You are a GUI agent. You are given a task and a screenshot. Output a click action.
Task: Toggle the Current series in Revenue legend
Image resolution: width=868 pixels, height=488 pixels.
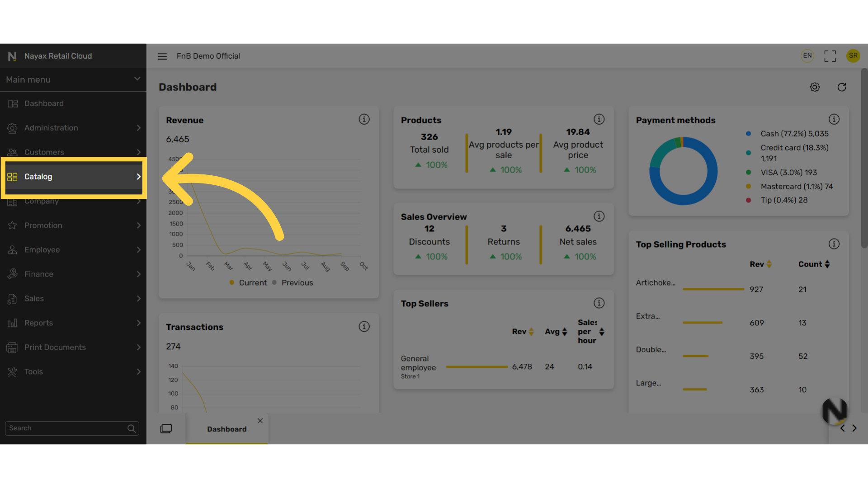(x=248, y=282)
